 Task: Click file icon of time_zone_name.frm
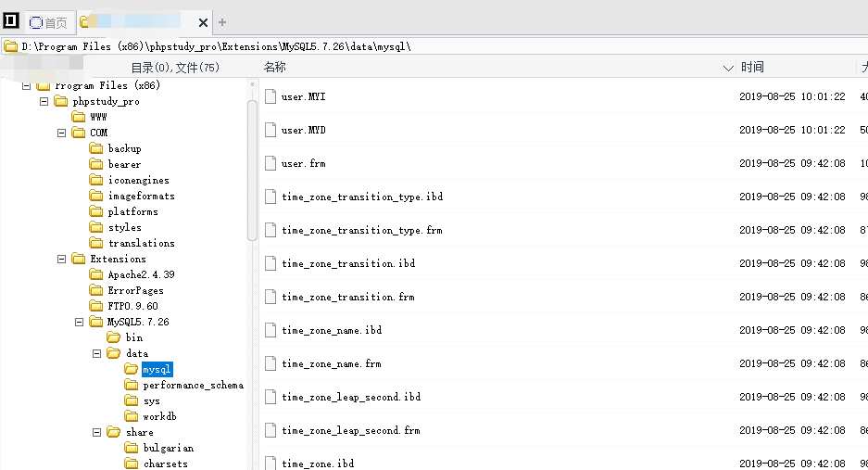click(x=270, y=363)
